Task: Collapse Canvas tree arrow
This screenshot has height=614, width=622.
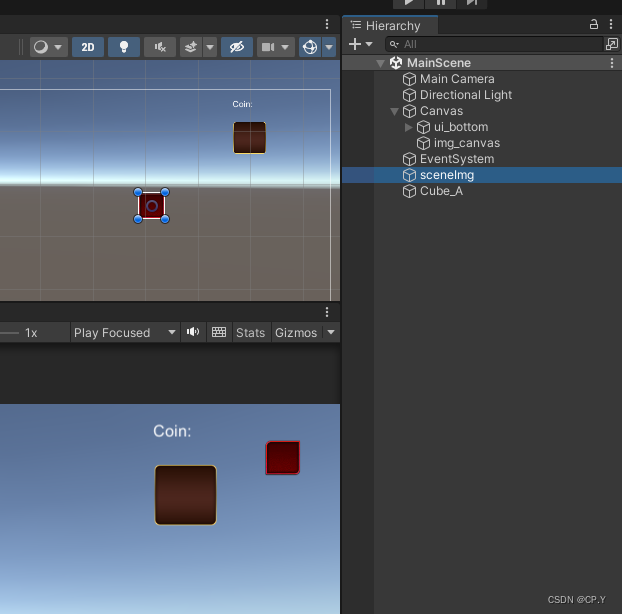Action: (x=394, y=111)
